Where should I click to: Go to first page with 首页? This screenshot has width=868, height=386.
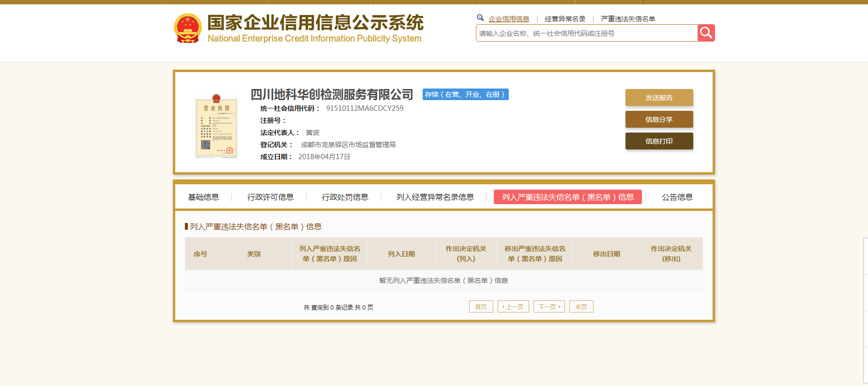point(481,307)
